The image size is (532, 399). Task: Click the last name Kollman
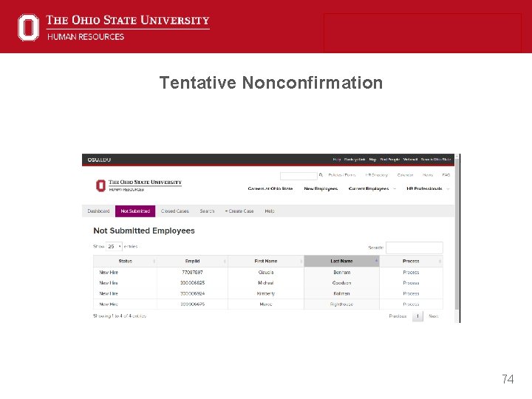pos(341,294)
